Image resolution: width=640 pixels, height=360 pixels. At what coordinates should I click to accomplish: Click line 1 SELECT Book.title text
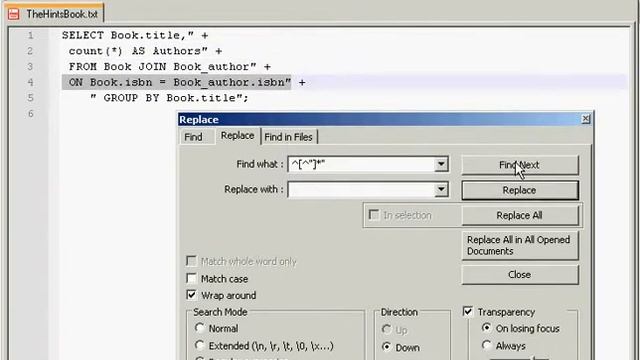click(135, 36)
